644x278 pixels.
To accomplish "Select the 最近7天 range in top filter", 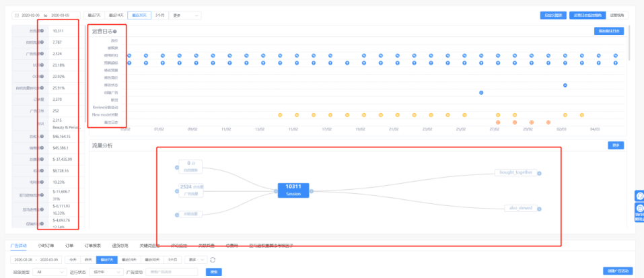I will pyautogui.click(x=94, y=15).
